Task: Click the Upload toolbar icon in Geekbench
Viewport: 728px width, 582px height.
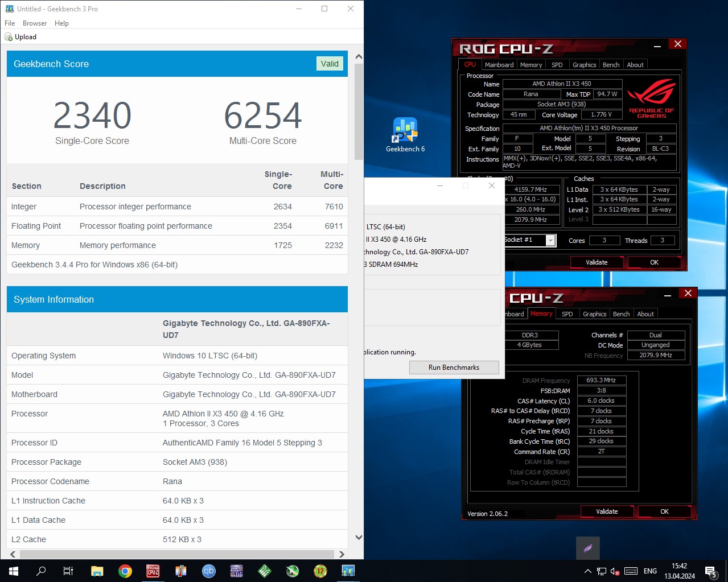Action: pos(9,37)
